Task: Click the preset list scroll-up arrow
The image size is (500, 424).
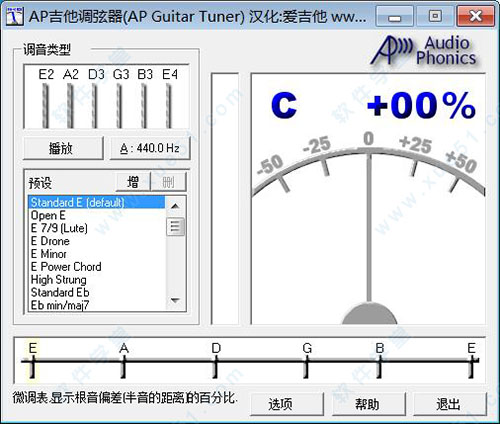Action: pyautogui.click(x=175, y=206)
